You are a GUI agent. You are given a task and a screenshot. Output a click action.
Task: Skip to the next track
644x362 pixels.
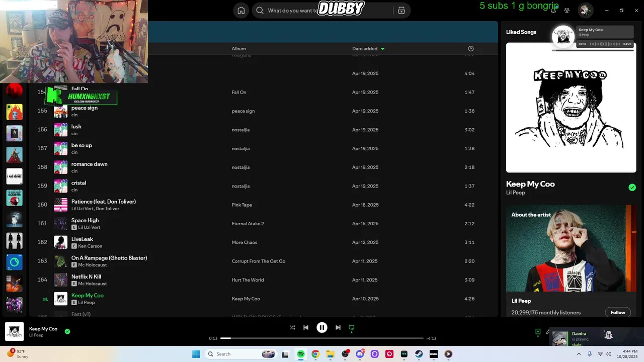click(x=338, y=327)
